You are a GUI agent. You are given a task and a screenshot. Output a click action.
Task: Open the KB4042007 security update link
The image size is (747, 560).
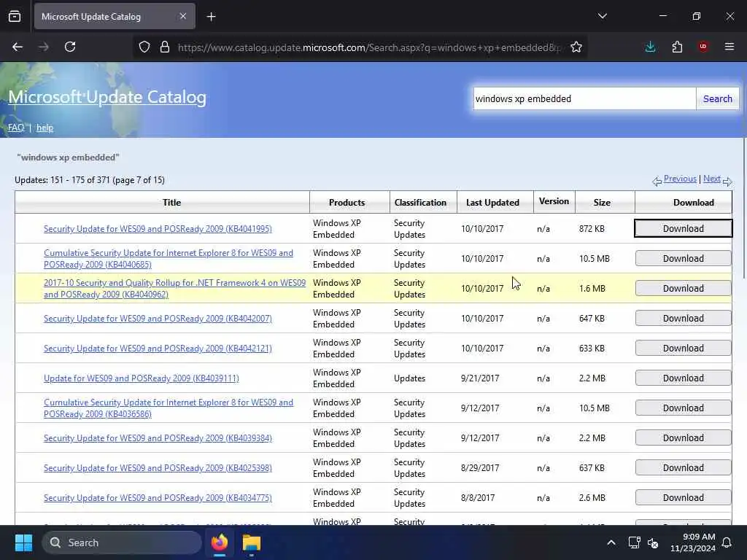pyautogui.click(x=158, y=318)
